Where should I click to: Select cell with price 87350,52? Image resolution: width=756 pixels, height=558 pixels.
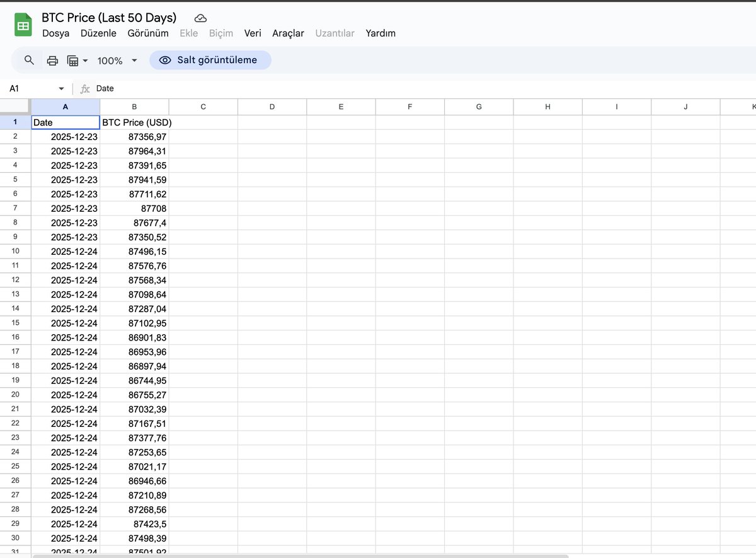point(134,237)
